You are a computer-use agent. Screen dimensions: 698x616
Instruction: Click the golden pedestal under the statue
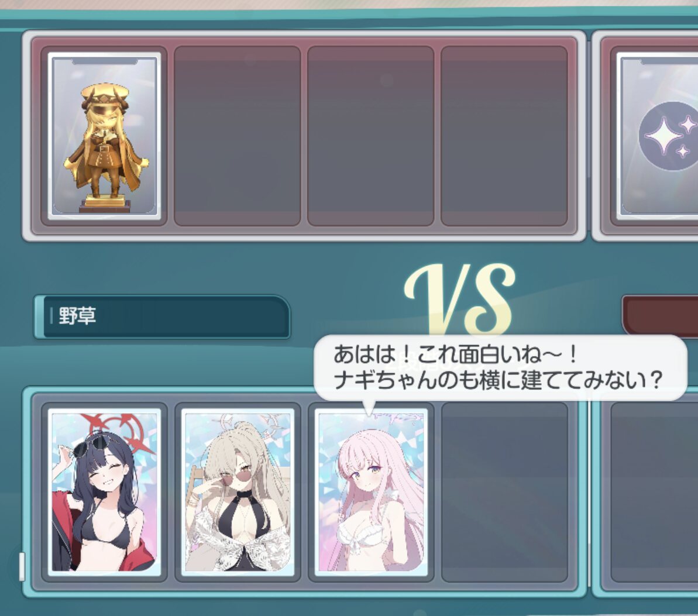point(105,203)
